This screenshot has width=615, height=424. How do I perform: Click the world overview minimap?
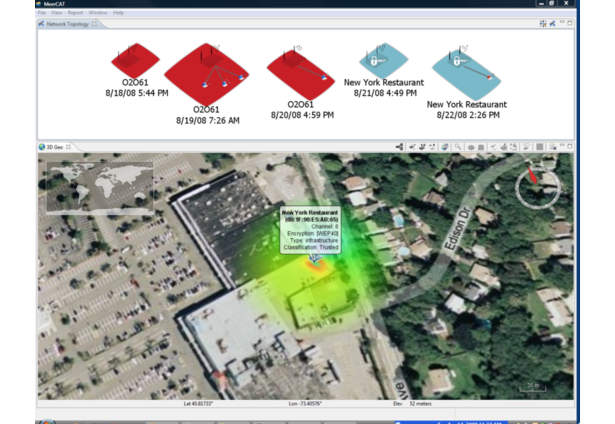tap(100, 188)
